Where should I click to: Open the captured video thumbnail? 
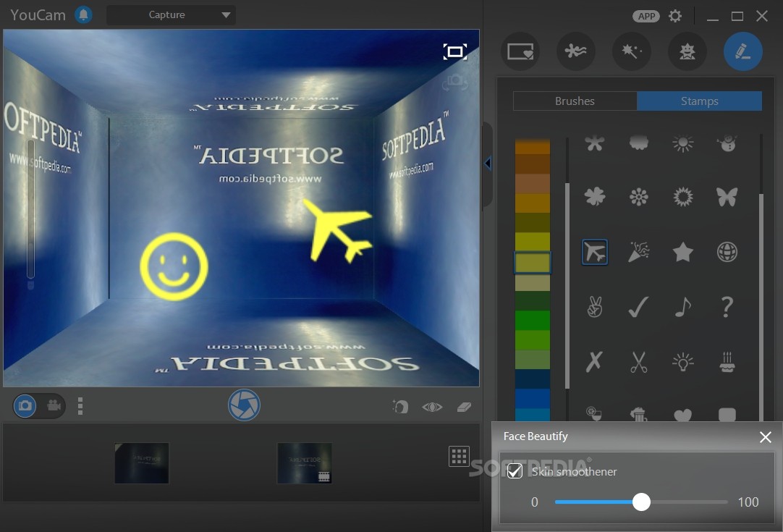tap(305, 463)
